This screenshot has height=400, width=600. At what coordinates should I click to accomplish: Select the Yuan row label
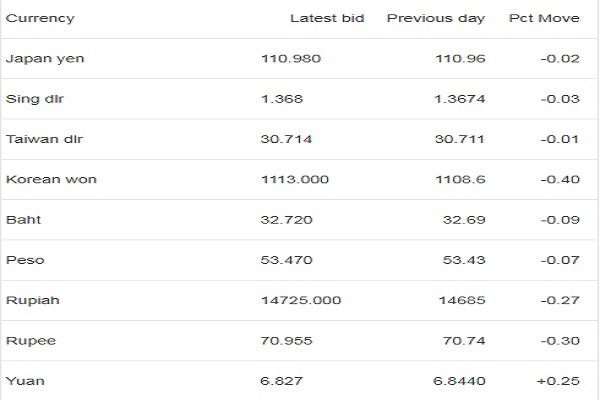click(x=25, y=381)
